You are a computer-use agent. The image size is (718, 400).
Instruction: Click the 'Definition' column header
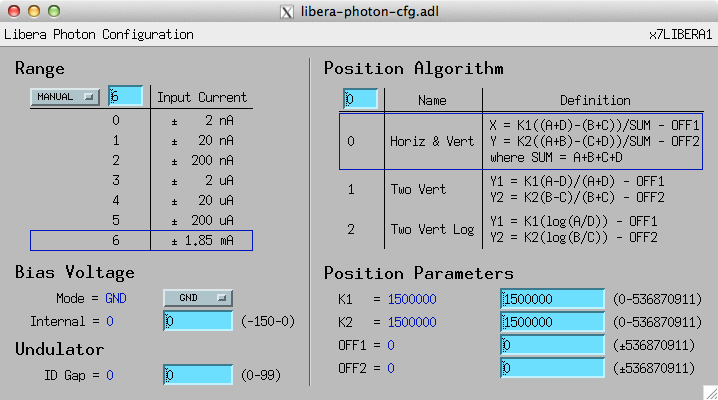click(595, 100)
